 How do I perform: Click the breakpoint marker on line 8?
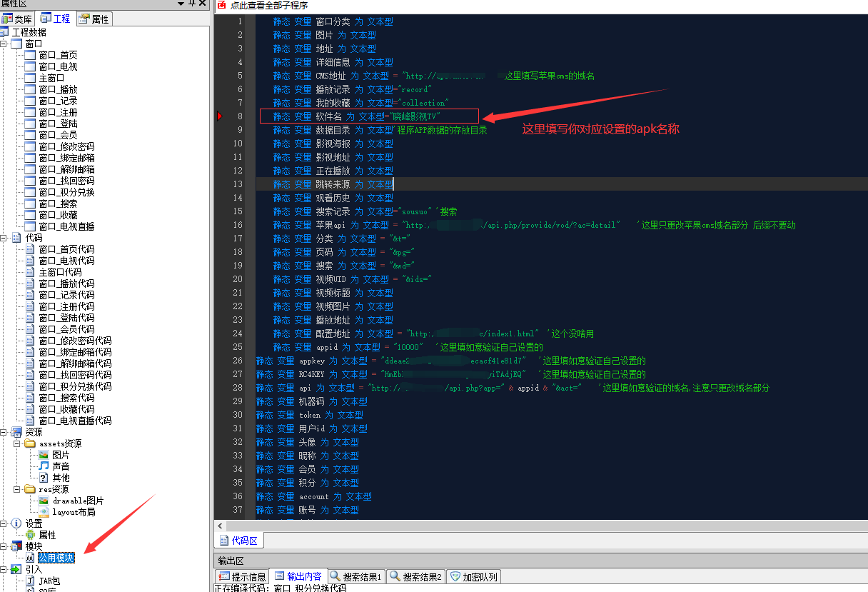point(220,116)
